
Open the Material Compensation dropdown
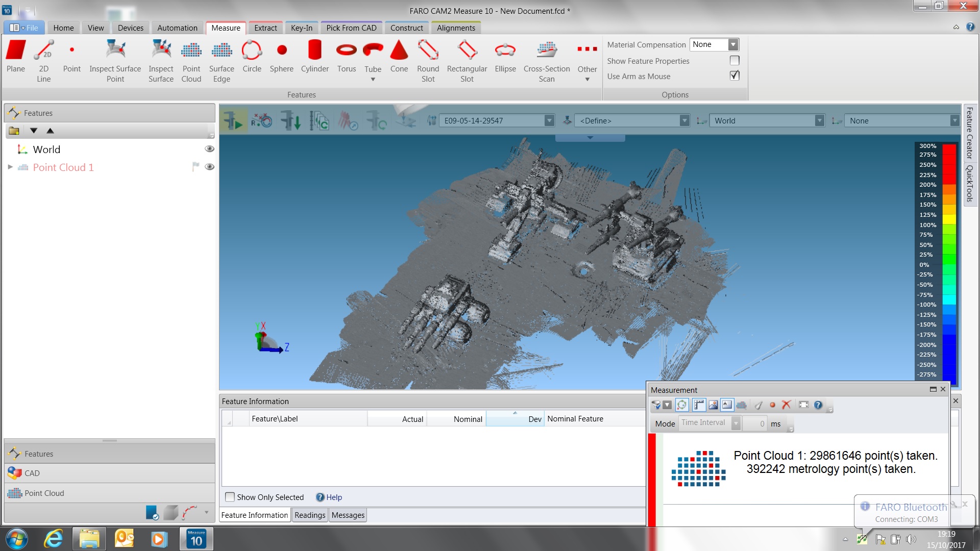point(733,45)
